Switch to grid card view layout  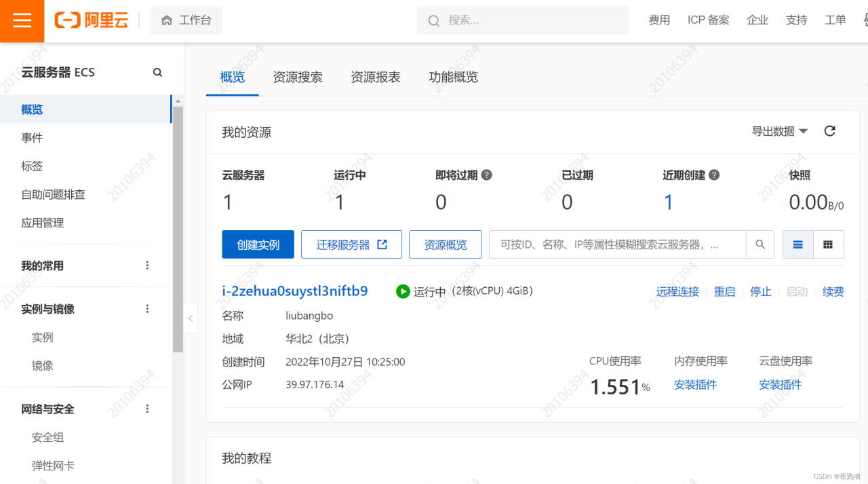(x=828, y=244)
